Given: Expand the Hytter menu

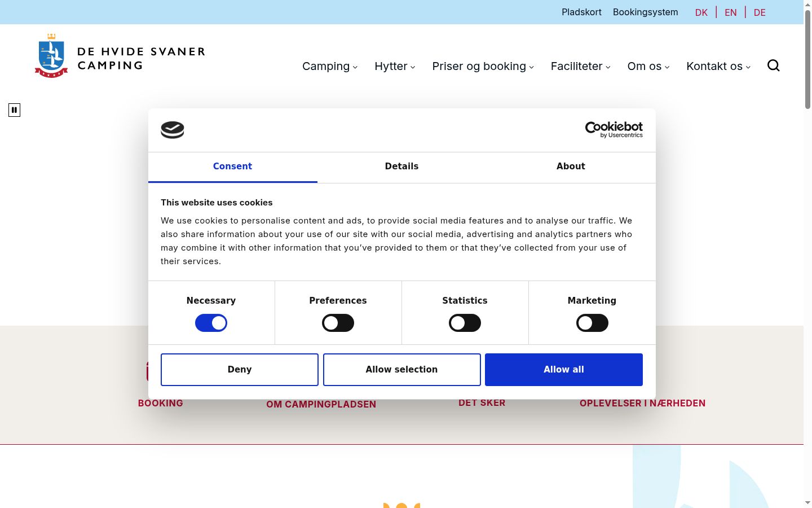Looking at the screenshot, I should point(395,66).
